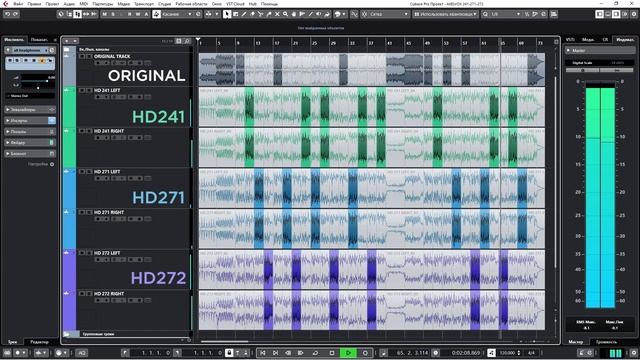Viewport: 640px width, 360px height.
Task: Click the punch-in icon by left locator
Action: pos(125,353)
